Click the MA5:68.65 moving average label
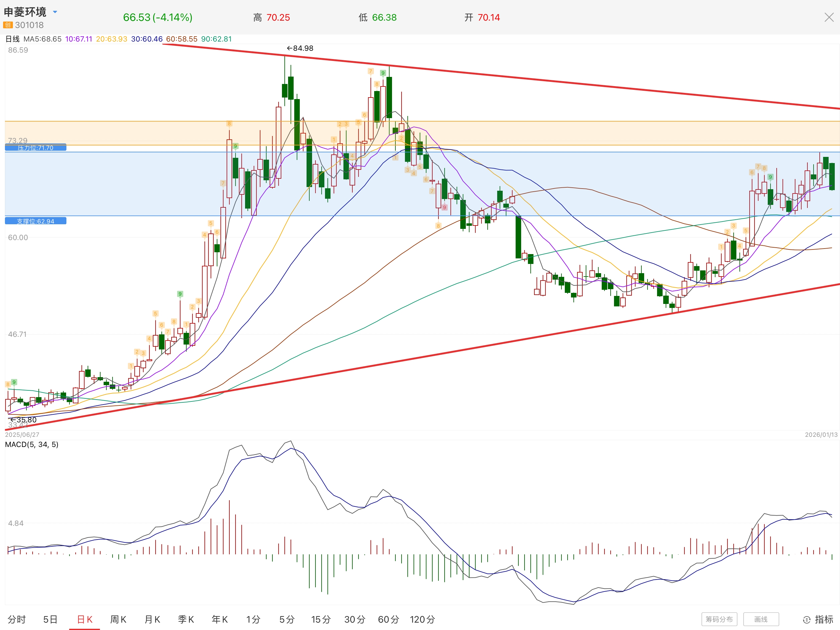 (42, 39)
